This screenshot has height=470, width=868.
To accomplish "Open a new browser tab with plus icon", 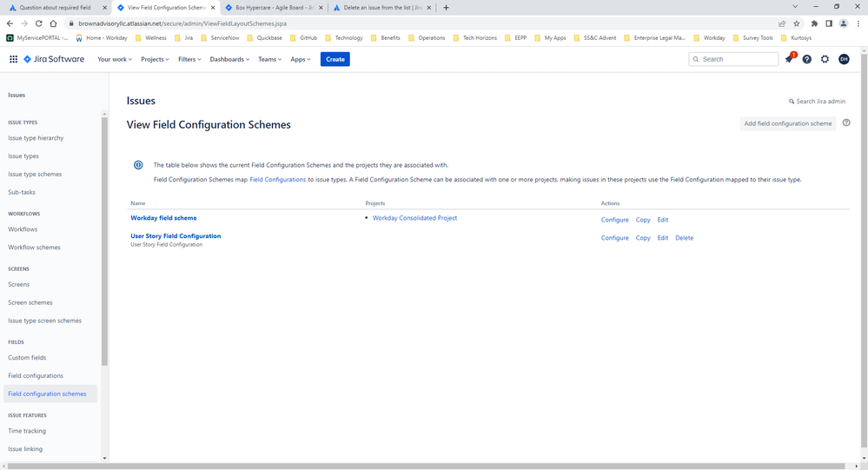I will (x=447, y=8).
